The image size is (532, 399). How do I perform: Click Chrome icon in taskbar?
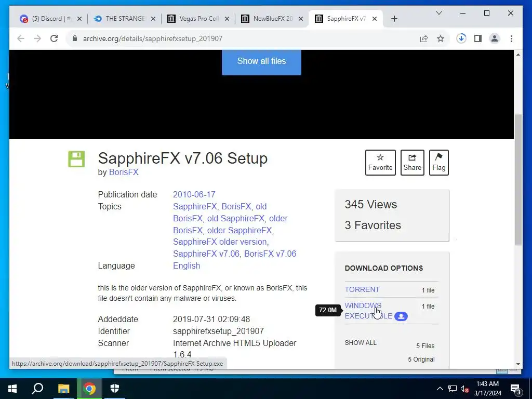89,389
